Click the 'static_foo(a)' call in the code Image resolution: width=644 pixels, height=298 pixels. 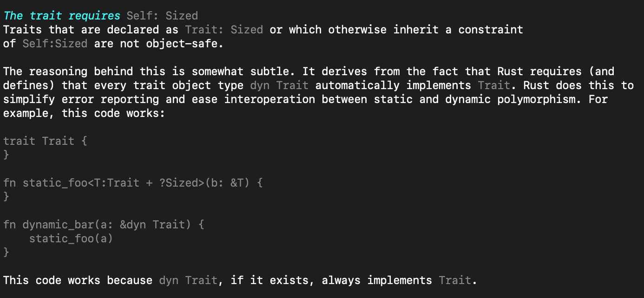point(71,239)
